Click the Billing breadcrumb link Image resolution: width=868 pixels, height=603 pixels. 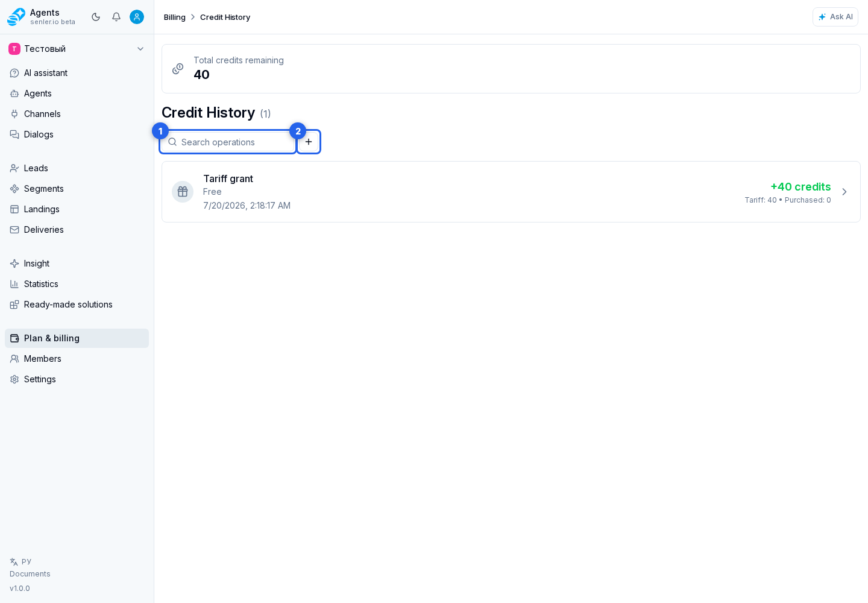point(175,17)
